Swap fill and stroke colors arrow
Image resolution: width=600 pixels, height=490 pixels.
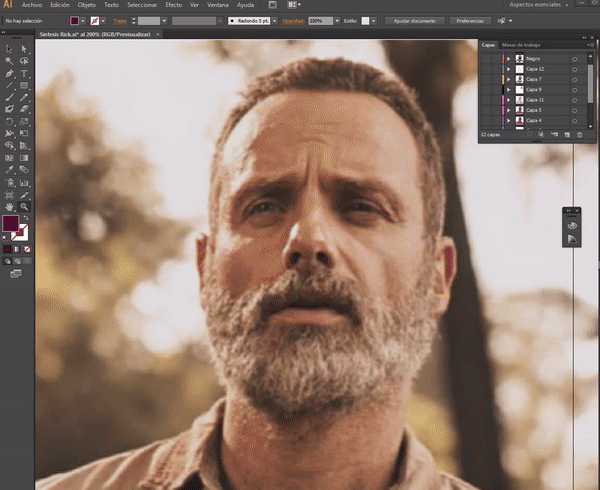[26, 218]
